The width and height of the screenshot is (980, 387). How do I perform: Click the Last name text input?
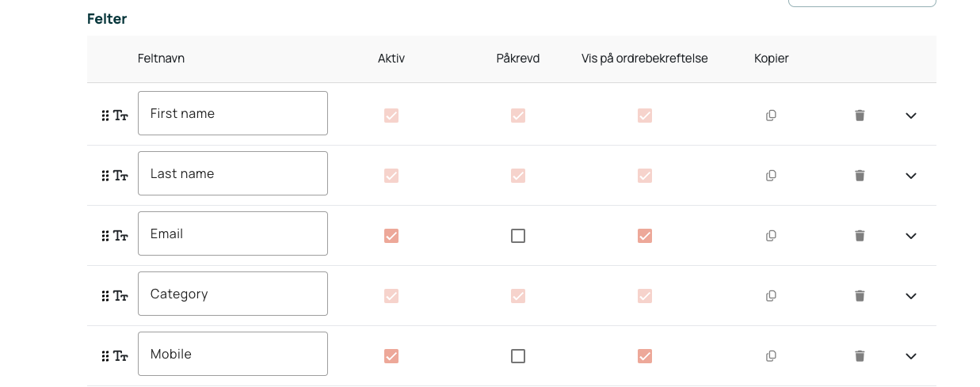coord(233,173)
